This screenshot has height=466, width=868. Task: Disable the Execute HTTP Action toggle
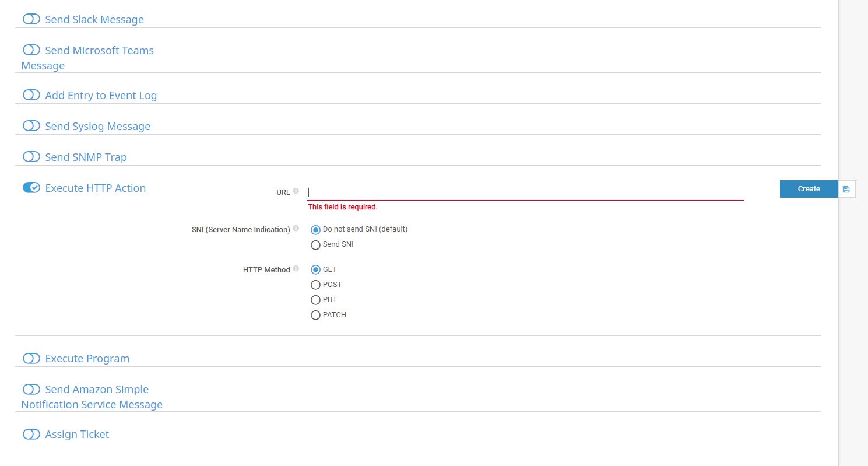[x=31, y=188]
